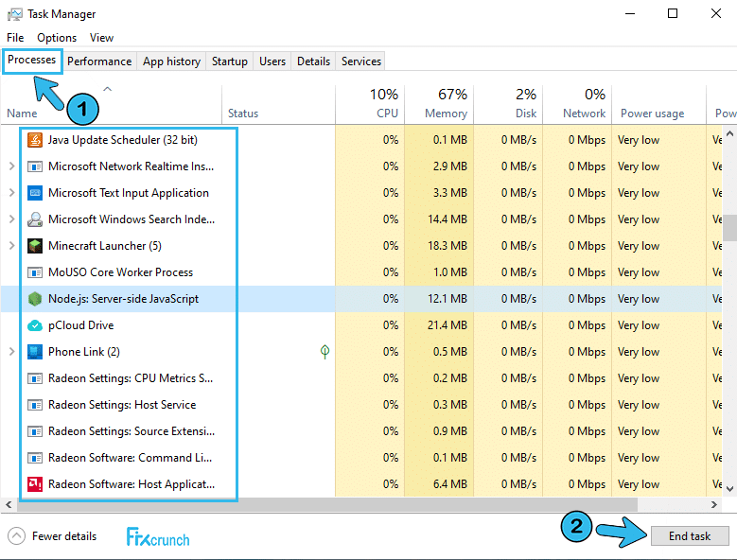Click the red Radeon Software Host Application icon
This screenshot has height=560, width=737.
(35, 484)
